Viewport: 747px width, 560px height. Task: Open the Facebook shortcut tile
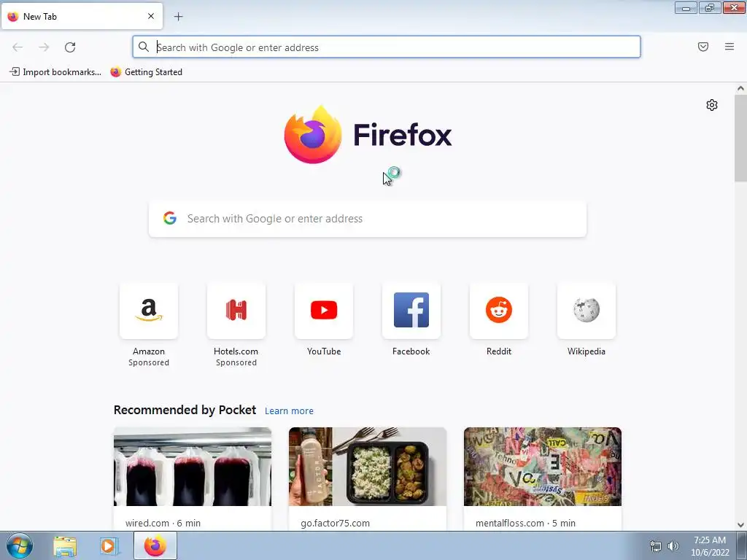(411, 311)
